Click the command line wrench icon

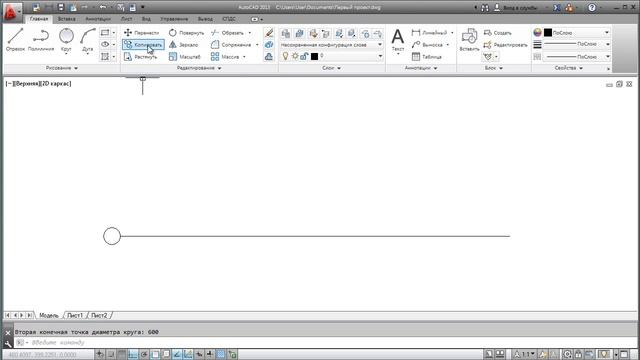point(8,344)
